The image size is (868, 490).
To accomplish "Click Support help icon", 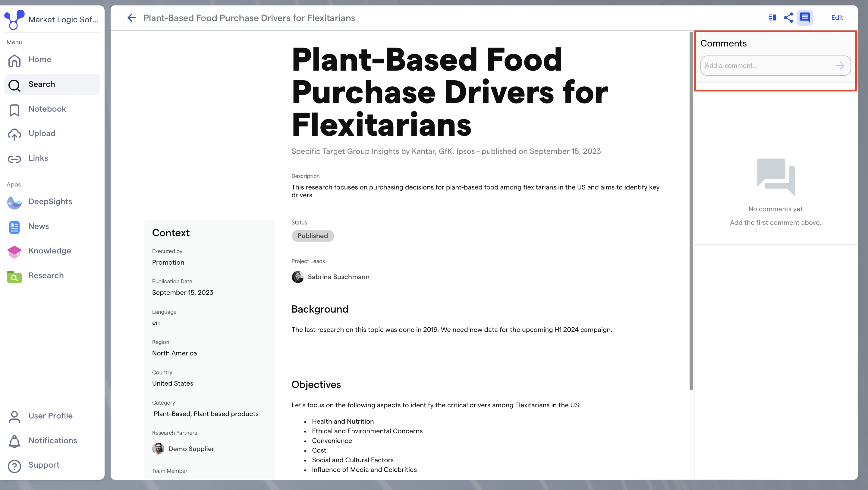I will click(14, 465).
